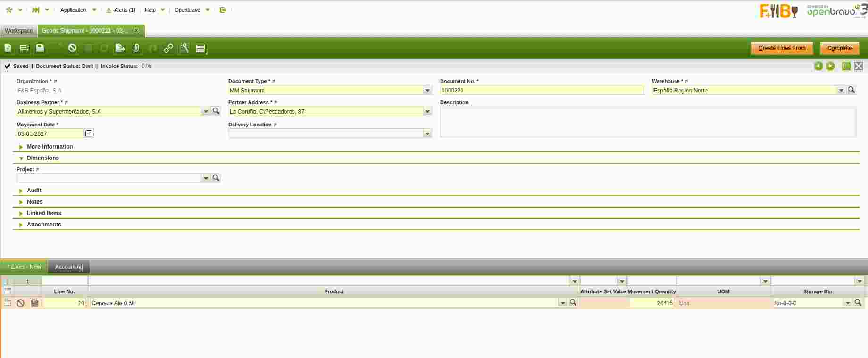Go to previous record arrow
Image resolution: width=868 pixels, height=358 pixels.
pyautogui.click(x=818, y=66)
